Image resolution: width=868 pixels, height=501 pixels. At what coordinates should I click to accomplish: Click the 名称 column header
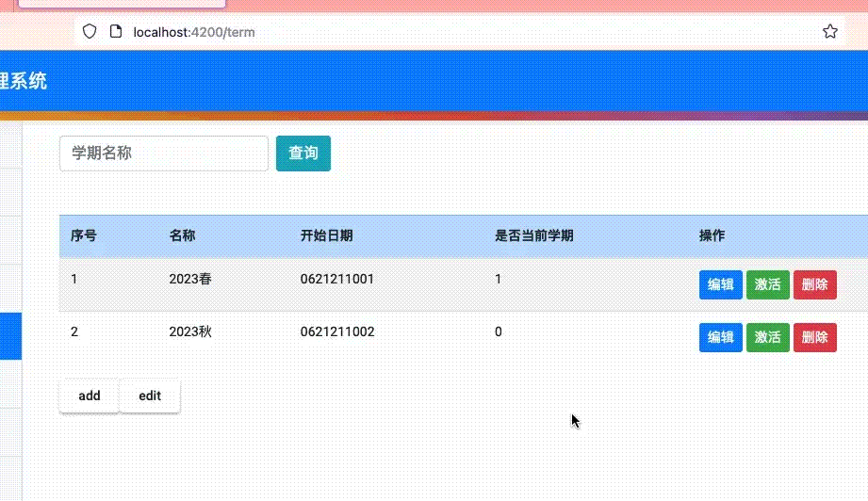(x=182, y=235)
